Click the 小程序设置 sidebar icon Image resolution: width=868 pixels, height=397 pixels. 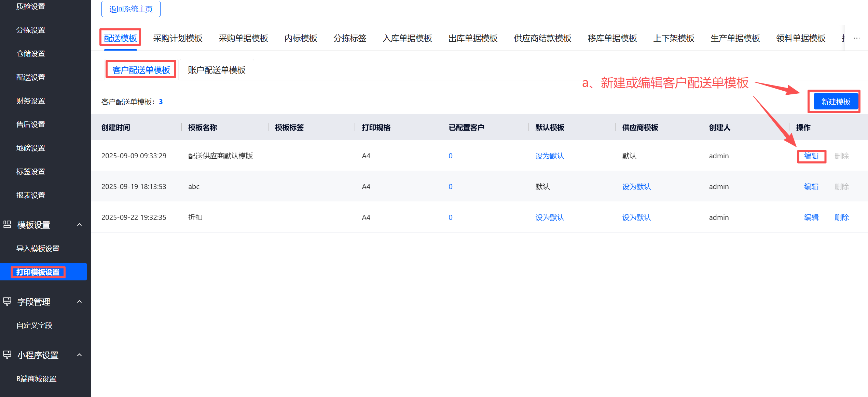tap(7, 355)
